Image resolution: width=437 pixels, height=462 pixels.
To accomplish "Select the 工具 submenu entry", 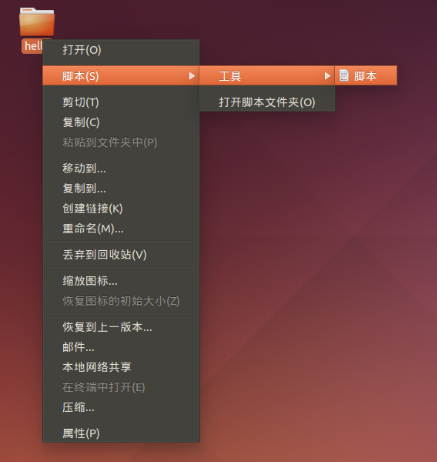I will (267, 76).
